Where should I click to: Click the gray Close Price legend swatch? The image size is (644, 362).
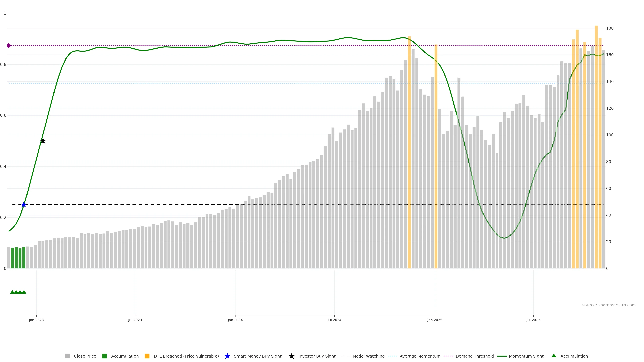tap(67, 356)
